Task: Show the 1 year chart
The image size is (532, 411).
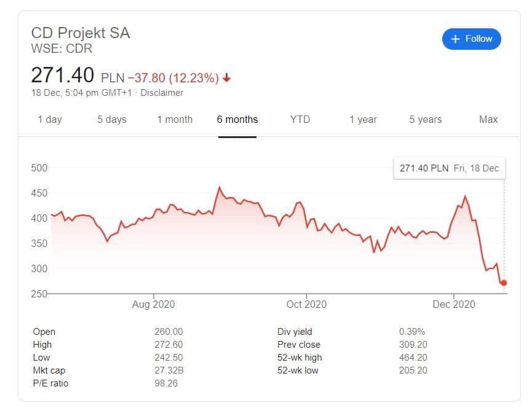Action: pyautogui.click(x=363, y=119)
